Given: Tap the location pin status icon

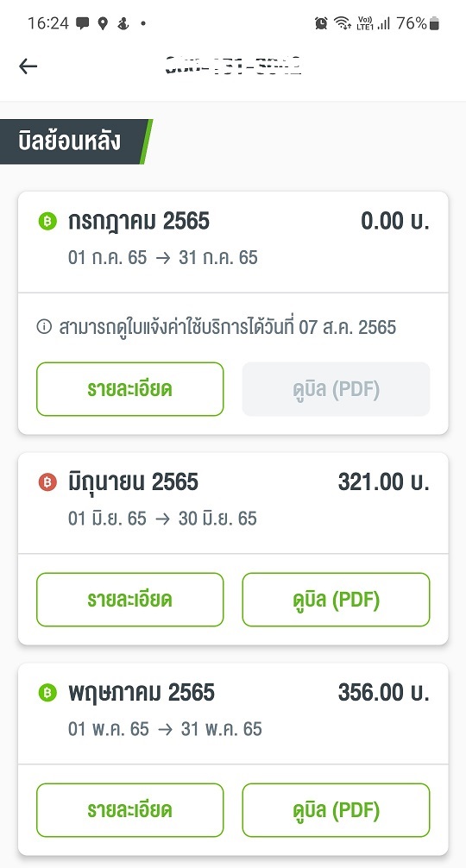Looking at the screenshot, I should pos(103,23).
